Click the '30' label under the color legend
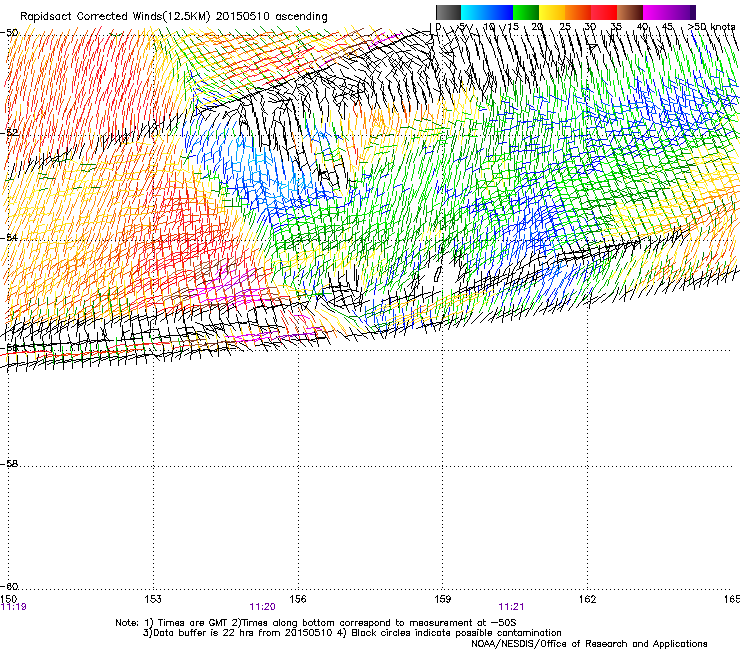The height and width of the screenshot is (650, 740). point(590,27)
